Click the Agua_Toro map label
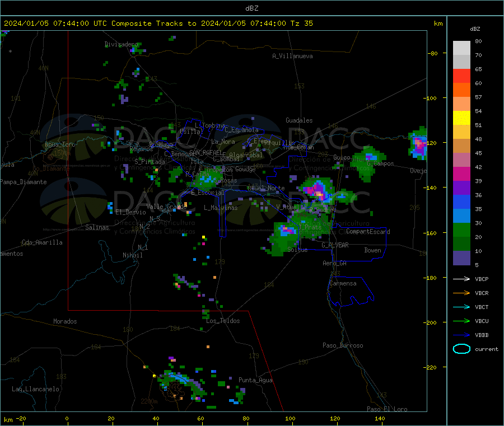504x426 pixels. click(x=60, y=144)
